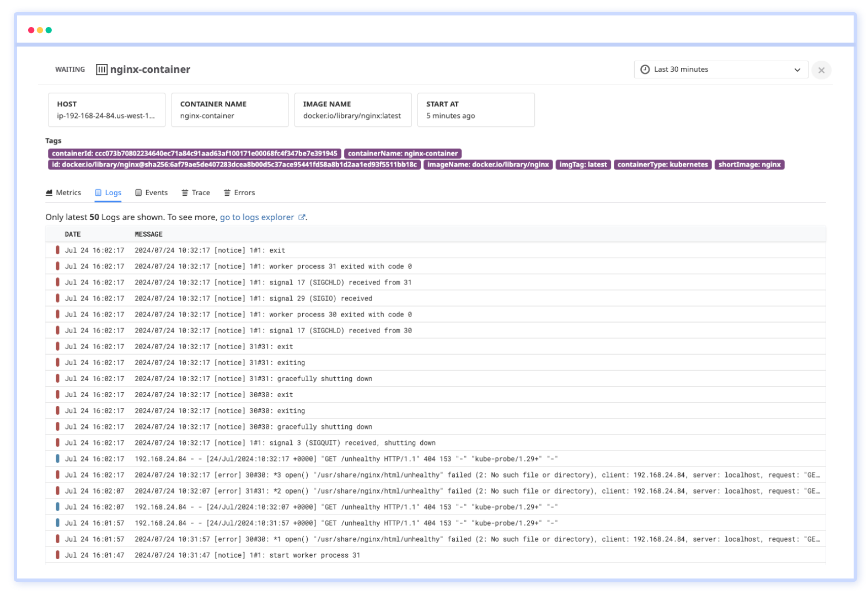The height and width of the screenshot is (600, 868).
Task: Click the red macOS window dot
Action: 31,30
